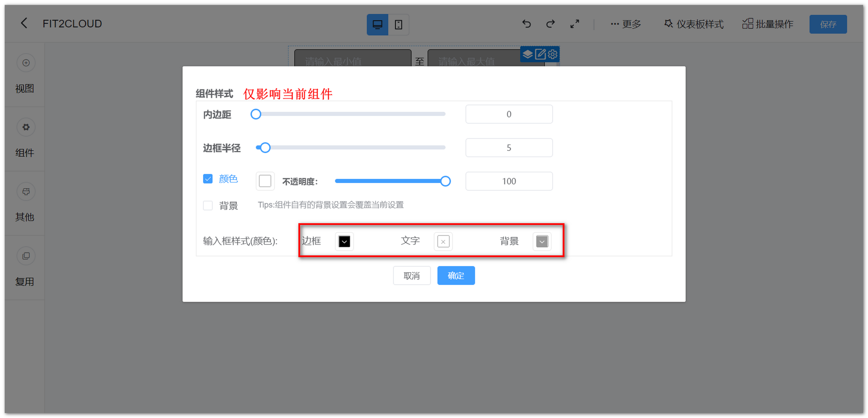Enable the 背景 checkbox

(x=208, y=205)
